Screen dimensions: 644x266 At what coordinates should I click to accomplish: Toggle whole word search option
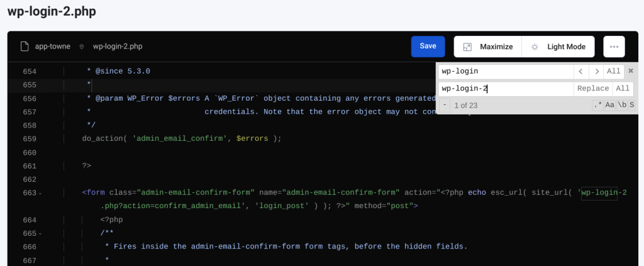pyautogui.click(x=621, y=105)
